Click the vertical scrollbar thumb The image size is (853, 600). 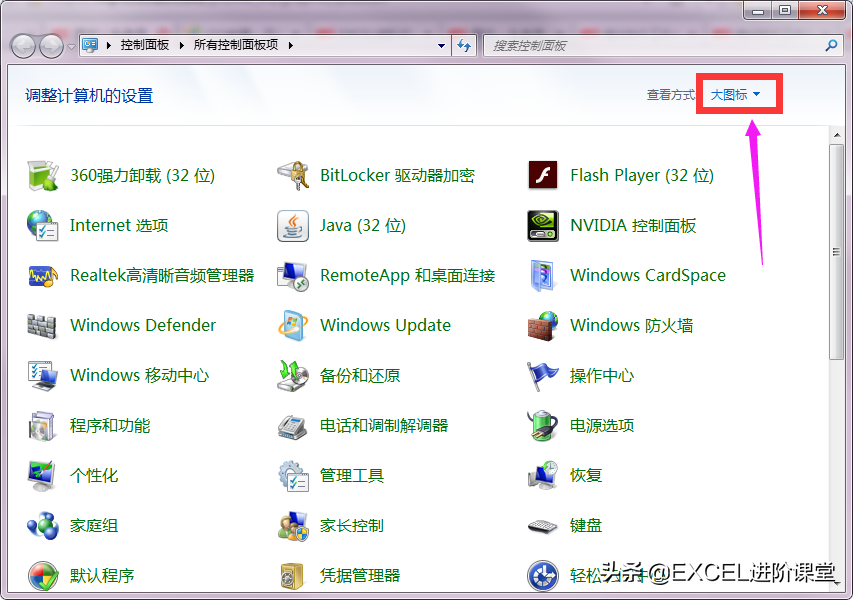[837, 252]
